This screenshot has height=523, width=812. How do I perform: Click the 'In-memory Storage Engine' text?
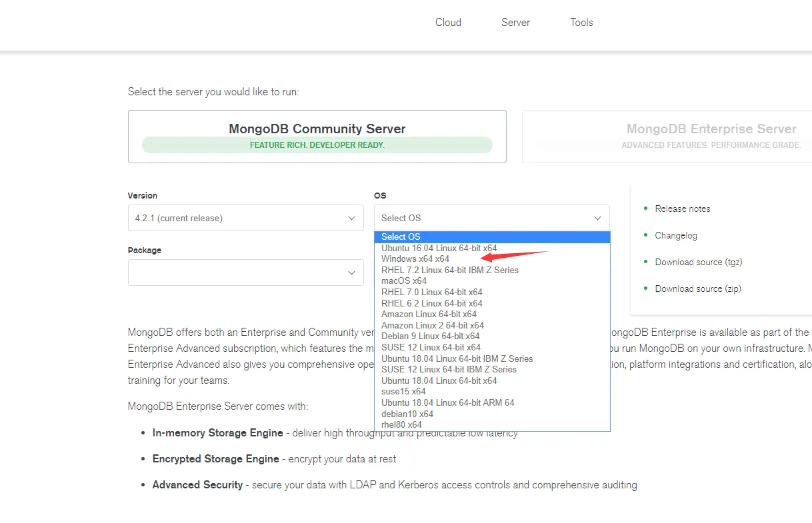218,433
